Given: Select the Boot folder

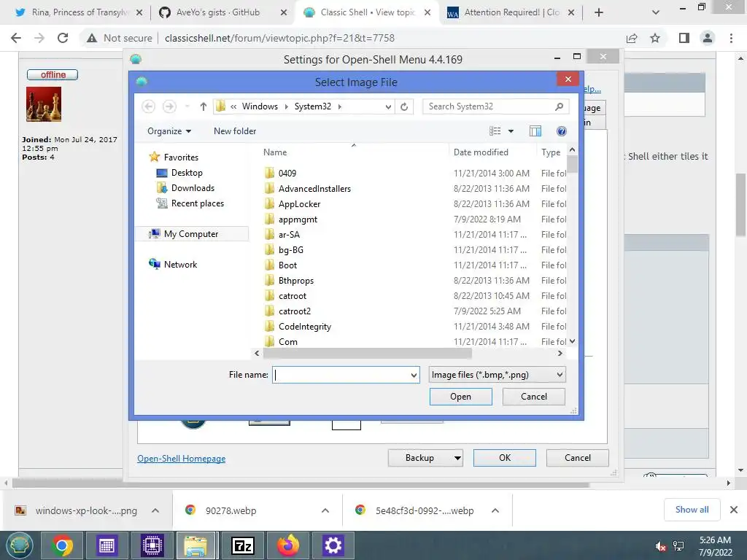Looking at the screenshot, I should [287, 265].
